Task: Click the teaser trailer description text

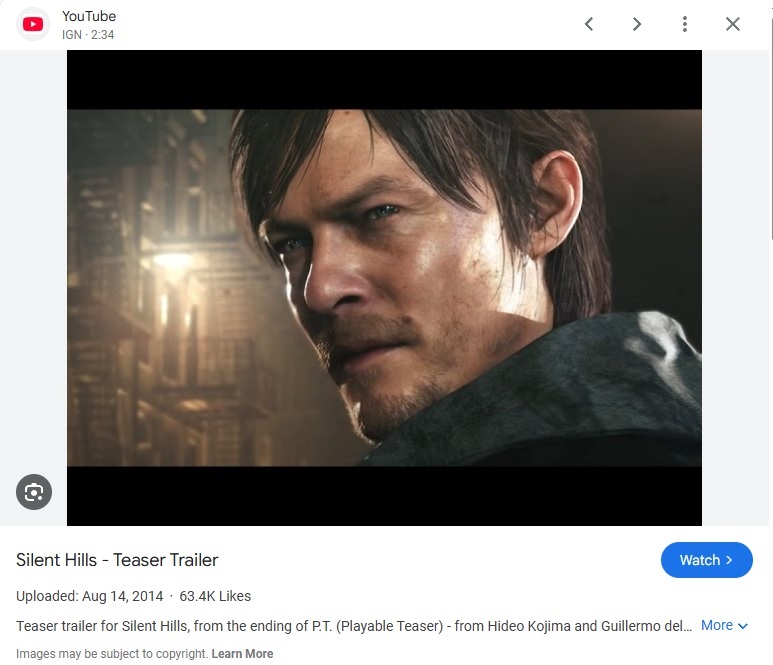Action: [353, 626]
